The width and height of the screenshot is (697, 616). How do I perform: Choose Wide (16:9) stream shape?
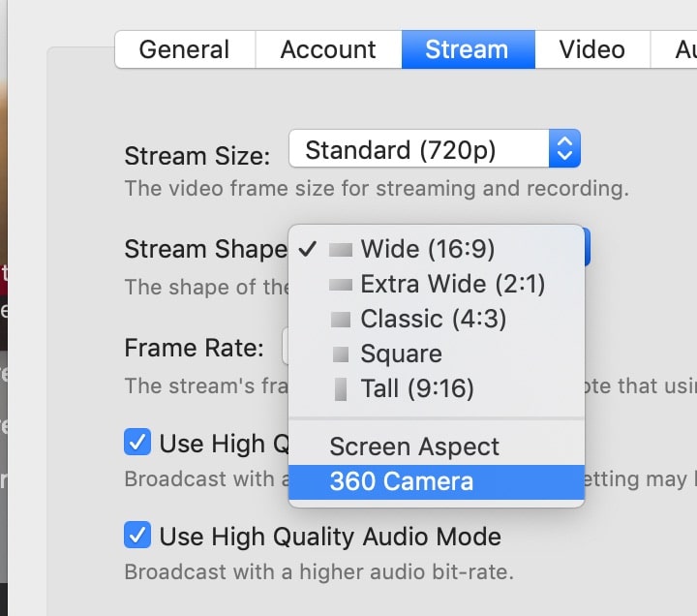436,249
